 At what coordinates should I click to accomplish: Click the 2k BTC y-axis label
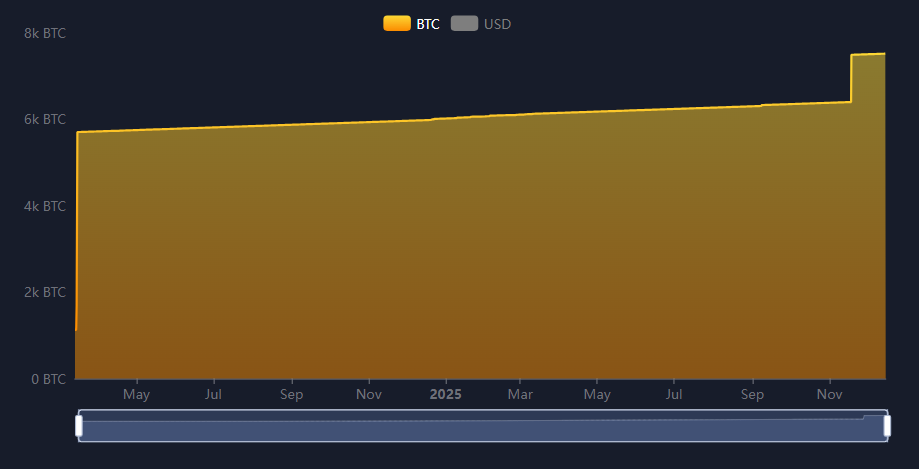(45, 293)
